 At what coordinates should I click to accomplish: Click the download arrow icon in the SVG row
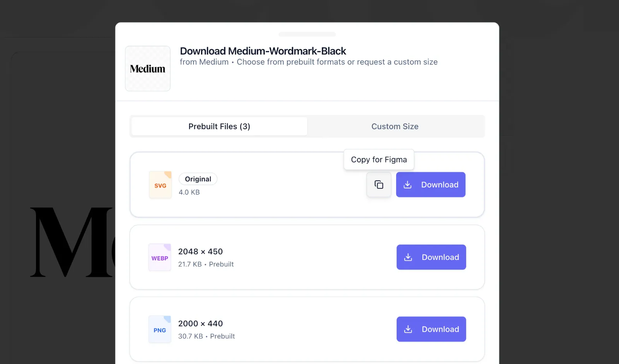tap(407, 185)
